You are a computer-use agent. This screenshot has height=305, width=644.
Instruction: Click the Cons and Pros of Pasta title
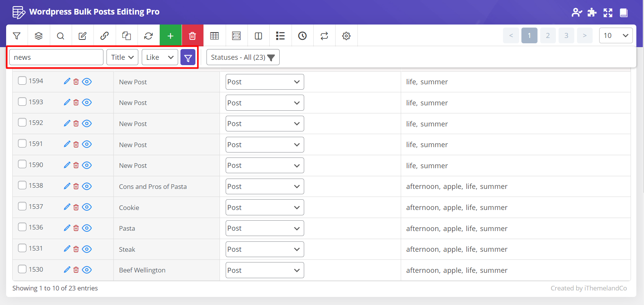pos(153,187)
